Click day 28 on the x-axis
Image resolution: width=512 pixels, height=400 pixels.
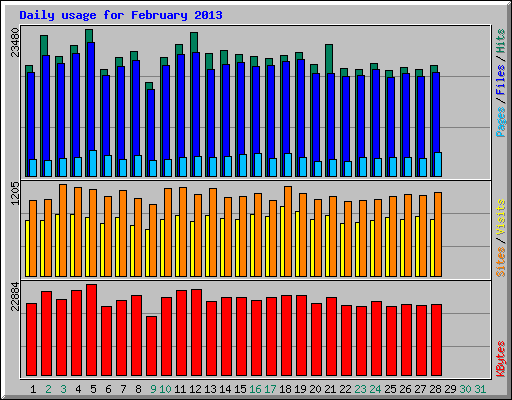[435, 389]
